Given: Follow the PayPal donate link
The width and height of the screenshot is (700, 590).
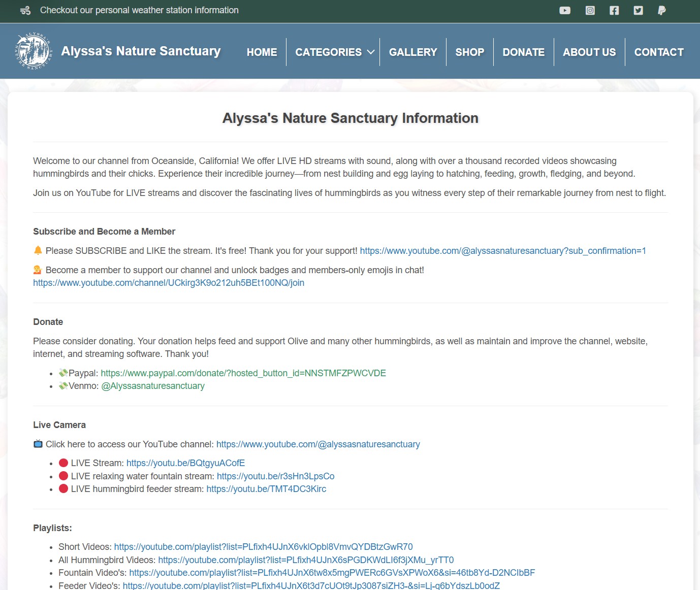Looking at the screenshot, I should click(243, 373).
